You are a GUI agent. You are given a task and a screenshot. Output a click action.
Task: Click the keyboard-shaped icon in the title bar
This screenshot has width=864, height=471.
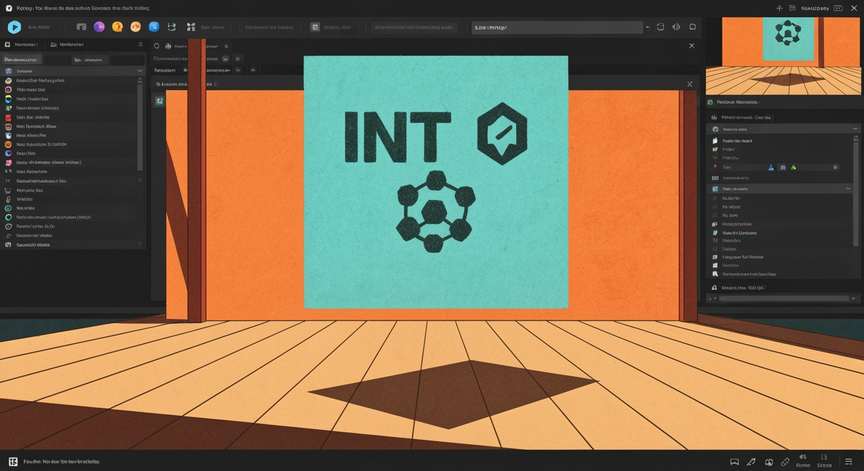click(838, 8)
